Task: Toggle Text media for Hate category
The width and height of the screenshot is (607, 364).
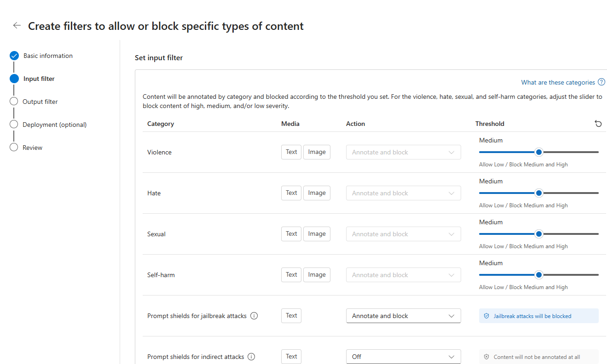Action: [x=291, y=193]
